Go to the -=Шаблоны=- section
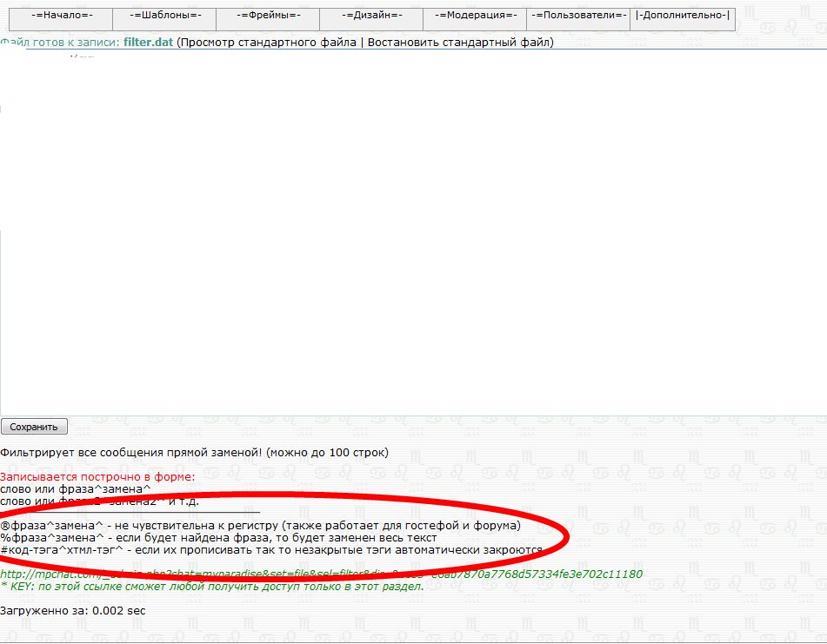This screenshot has height=644, width=827. pyautogui.click(x=164, y=16)
